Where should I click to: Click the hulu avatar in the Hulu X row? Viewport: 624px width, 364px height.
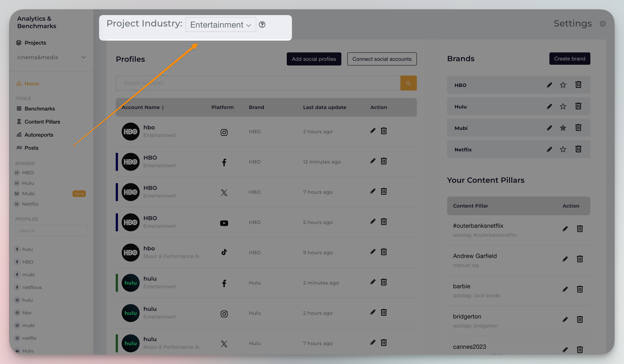click(130, 343)
